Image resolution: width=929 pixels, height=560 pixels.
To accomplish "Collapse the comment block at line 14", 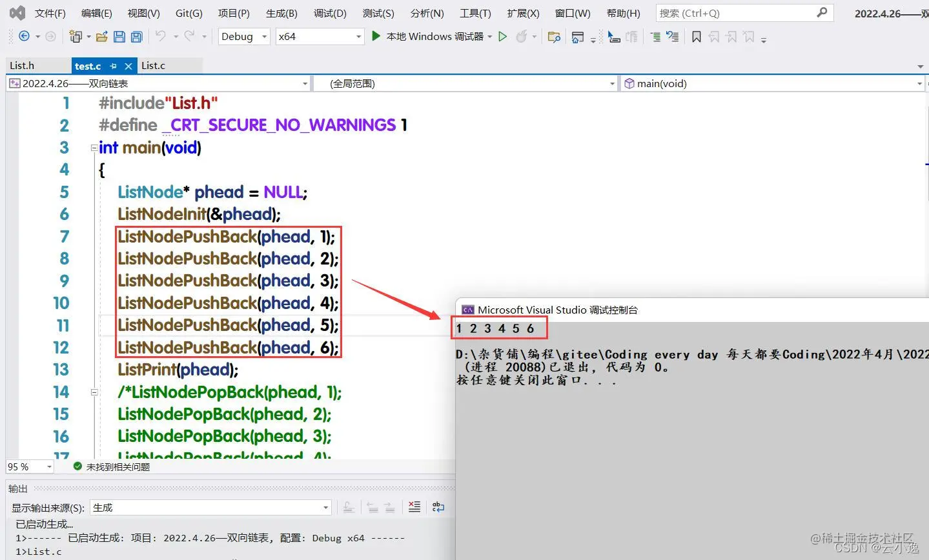I will [94, 392].
